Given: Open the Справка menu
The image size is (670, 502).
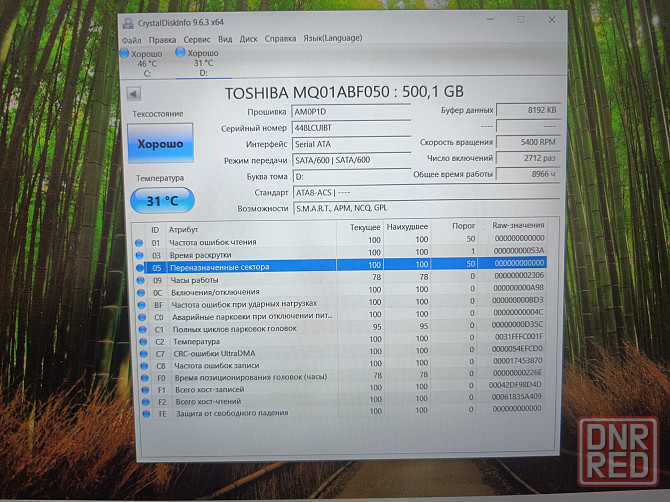Looking at the screenshot, I should 280,38.
